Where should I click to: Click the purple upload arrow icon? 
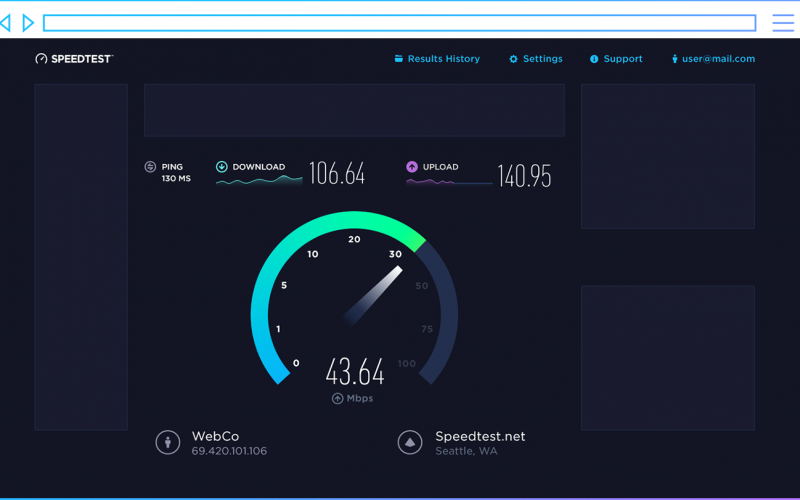(x=412, y=167)
